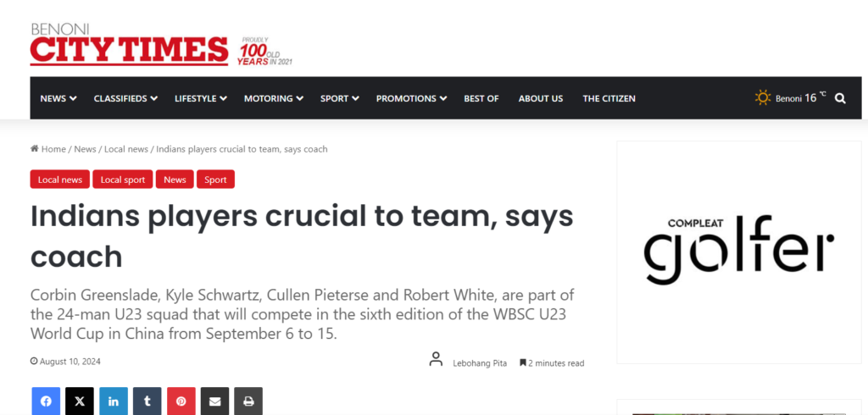
Task: Share article via email envelope icon
Action: [x=214, y=401]
